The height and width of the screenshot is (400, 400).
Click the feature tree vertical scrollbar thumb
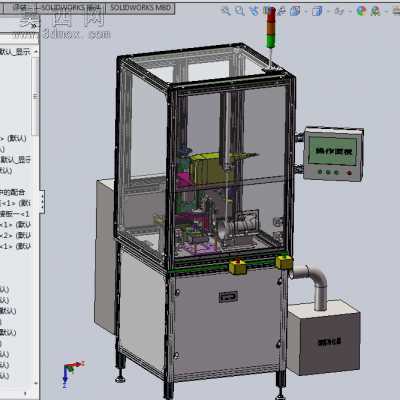[x=36, y=95]
